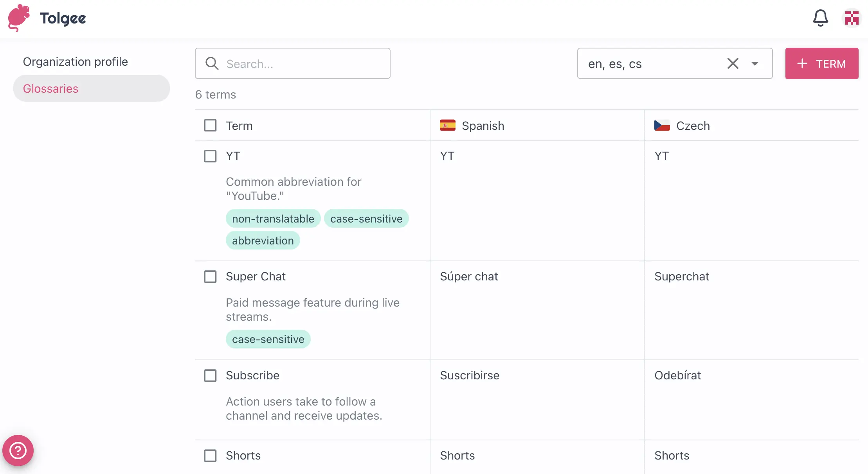Check the YT term checkbox

[x=210, y=156]
